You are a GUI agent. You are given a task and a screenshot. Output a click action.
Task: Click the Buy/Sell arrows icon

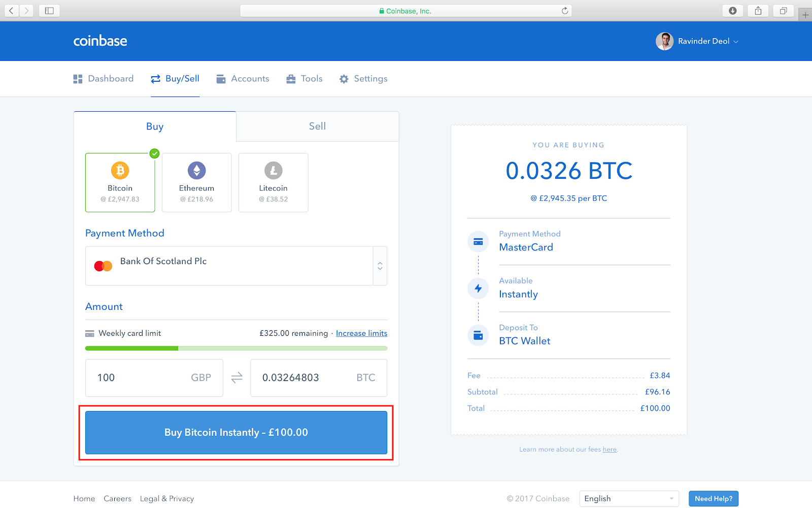tap(156, 79)
